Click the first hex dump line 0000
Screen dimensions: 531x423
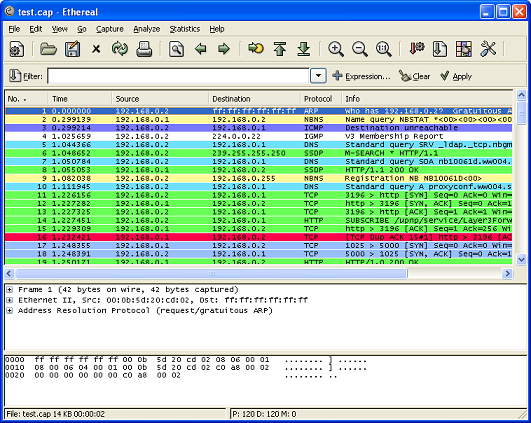[186, 360]
